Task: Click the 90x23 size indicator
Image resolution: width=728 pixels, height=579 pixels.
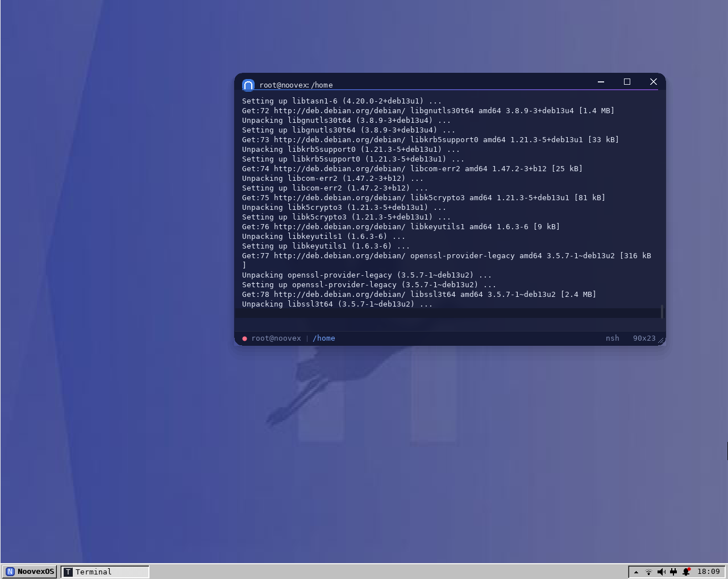Action: point(644,338)
